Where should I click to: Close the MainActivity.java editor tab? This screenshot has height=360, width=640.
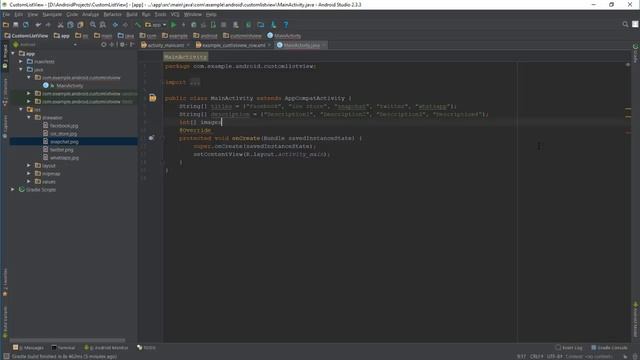click(x=324, y=45)
